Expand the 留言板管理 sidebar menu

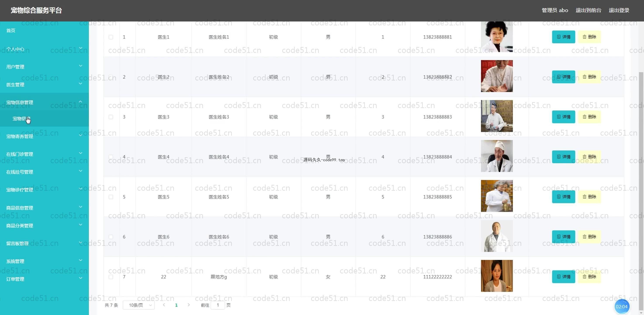click(x=44, y=243)
